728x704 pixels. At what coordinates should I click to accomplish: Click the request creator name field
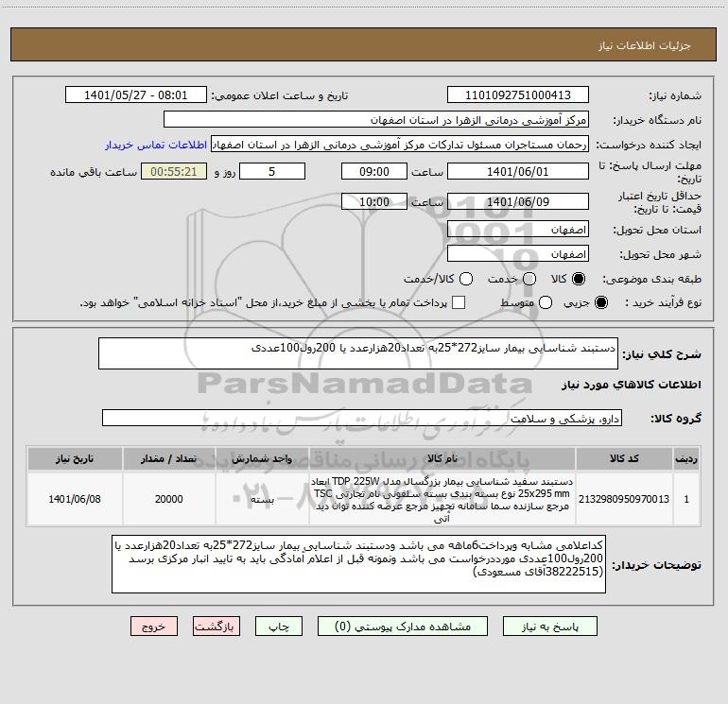(x=400, y=145)
